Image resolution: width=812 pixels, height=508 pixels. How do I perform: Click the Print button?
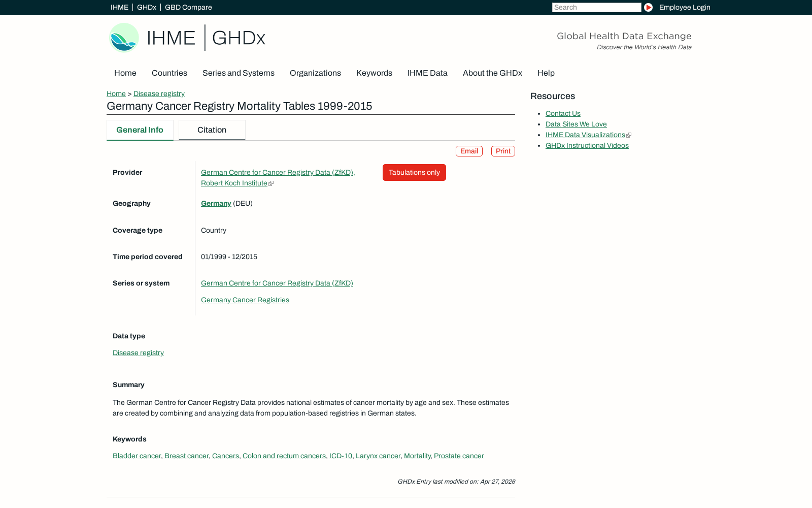(503, 151)
